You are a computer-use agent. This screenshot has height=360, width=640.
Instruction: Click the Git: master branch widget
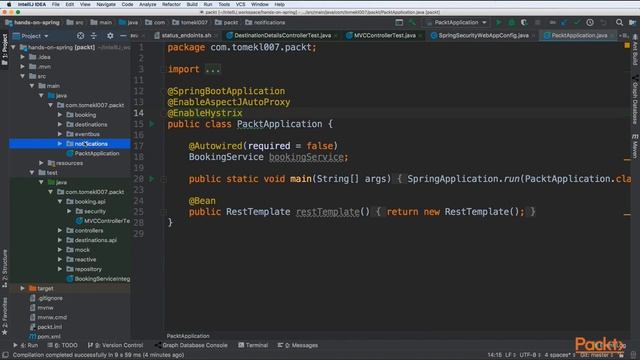[596, 355]
